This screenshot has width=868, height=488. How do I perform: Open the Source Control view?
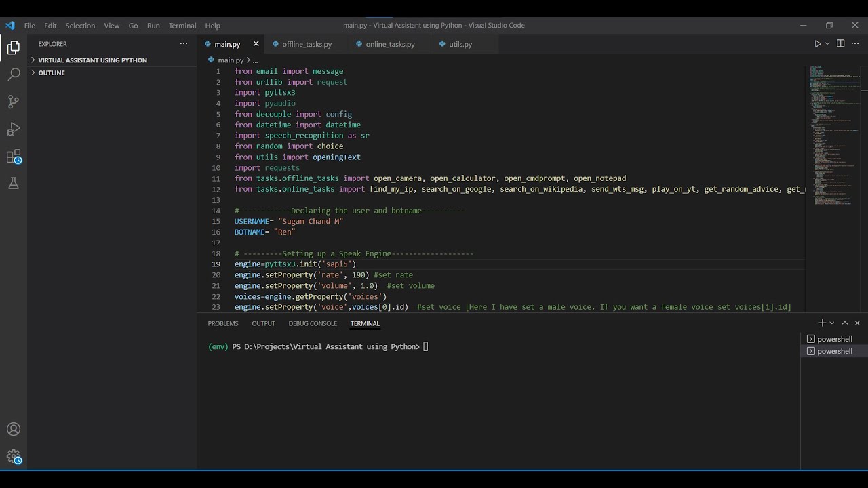(x=14, y=102)
